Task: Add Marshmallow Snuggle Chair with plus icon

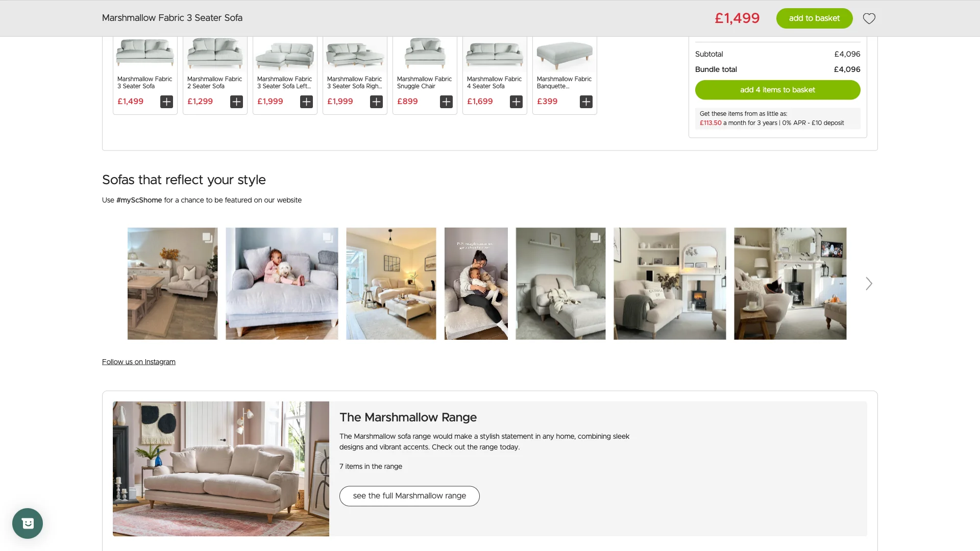Action: click(x=446, y=102)
